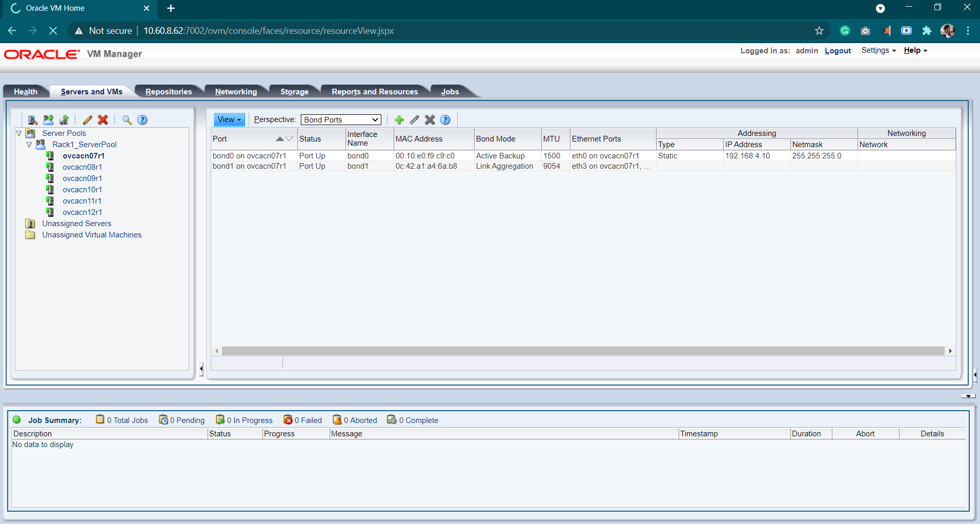980x524 pixels.
Task: Click the green plus Create Bond Port icon
Action: pyautogui.click(x=399, y=120)
